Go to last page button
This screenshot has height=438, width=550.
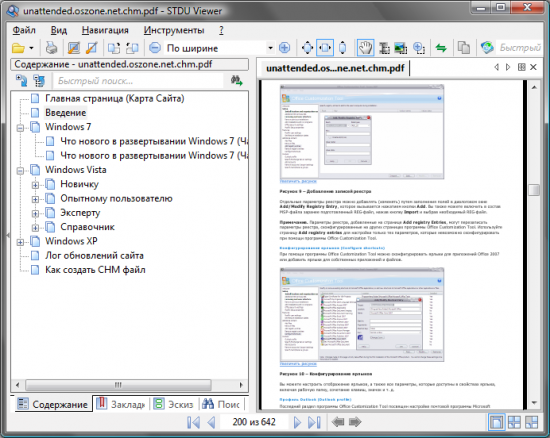315,422
